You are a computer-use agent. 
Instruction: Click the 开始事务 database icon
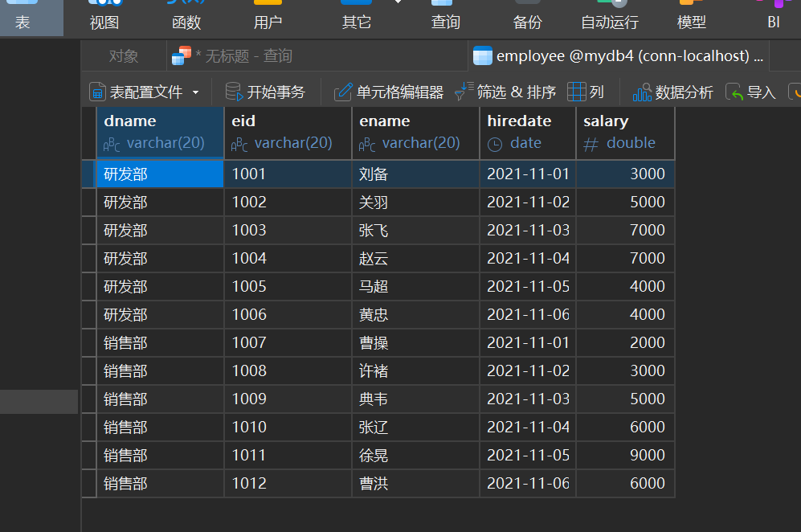pos(234,92)
